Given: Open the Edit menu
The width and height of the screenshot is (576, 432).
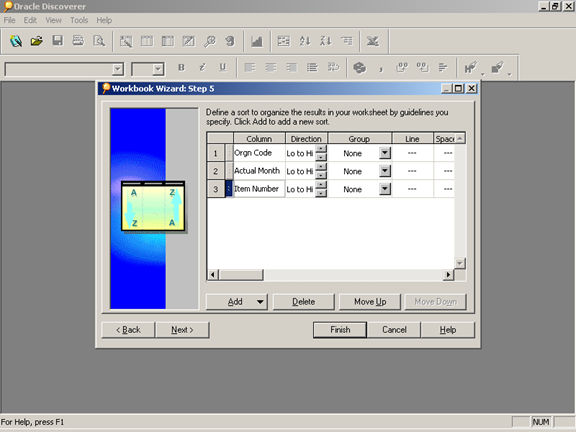Looking at the screenshot, I should click(x=30, y=20).
